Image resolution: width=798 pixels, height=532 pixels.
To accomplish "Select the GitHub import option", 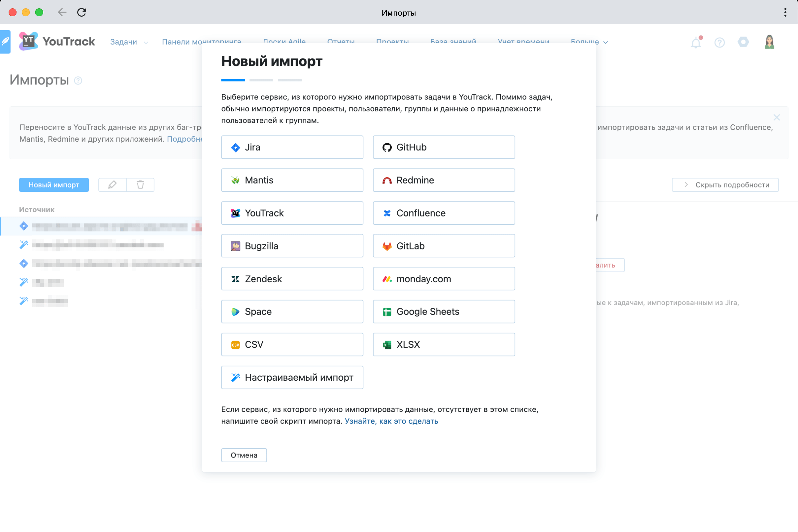I will click(x=444, y=147).
